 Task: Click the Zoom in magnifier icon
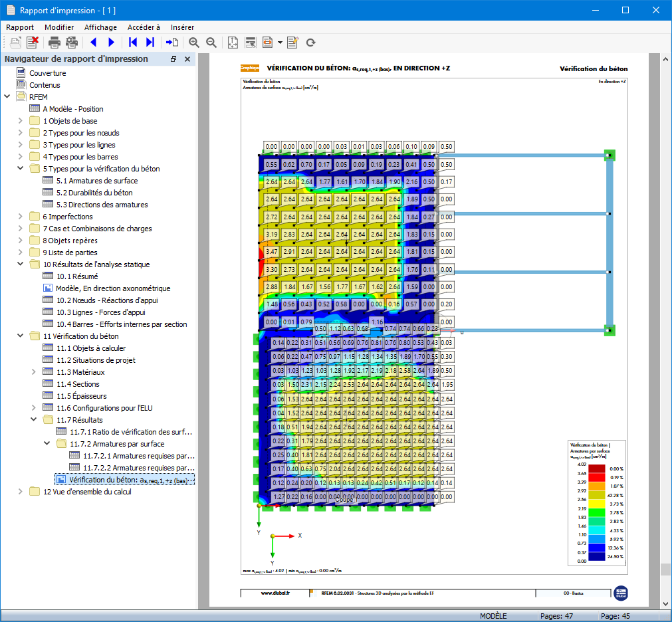click(194, 43)
